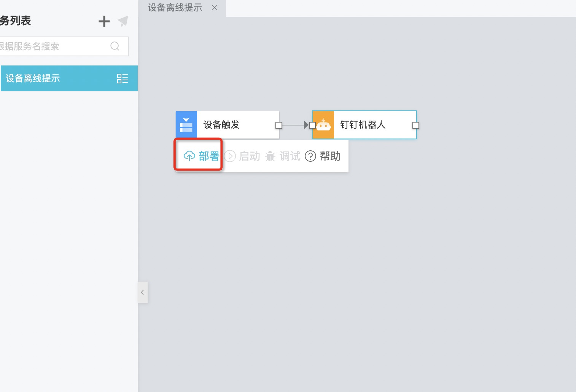Select the orange 钉钉机器人 robot icon
This screenshot has width=576, height=392.
pyautogui.click(x=323, y=125)
